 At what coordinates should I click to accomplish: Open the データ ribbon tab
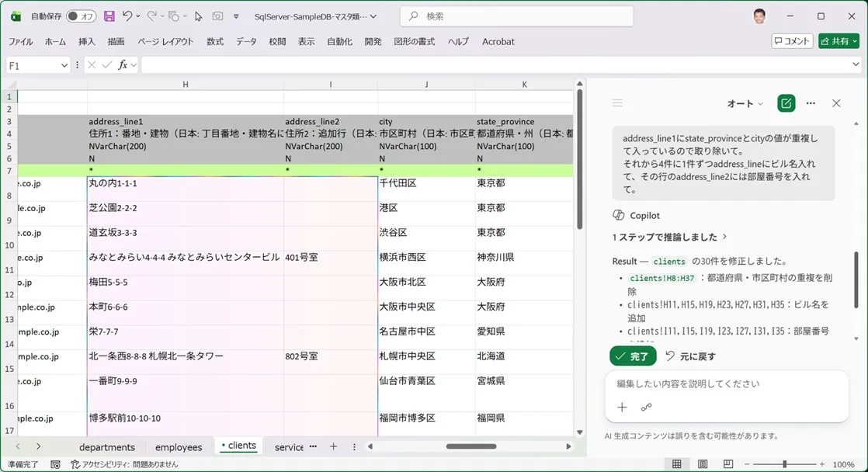246,41
